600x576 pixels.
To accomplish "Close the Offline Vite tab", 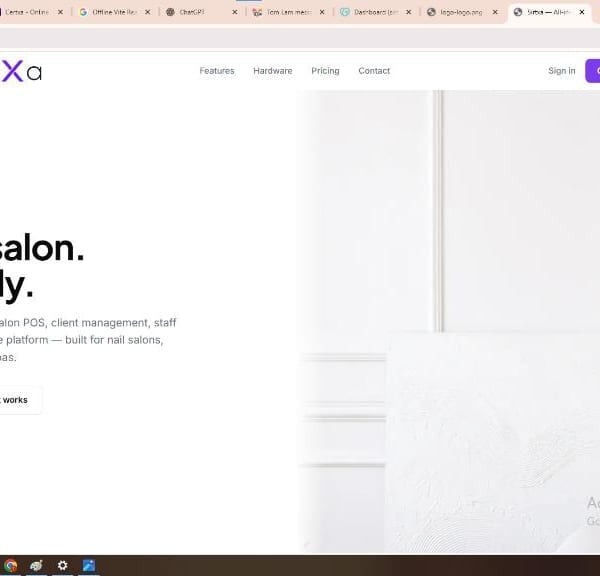I will [x=148, y=12].
